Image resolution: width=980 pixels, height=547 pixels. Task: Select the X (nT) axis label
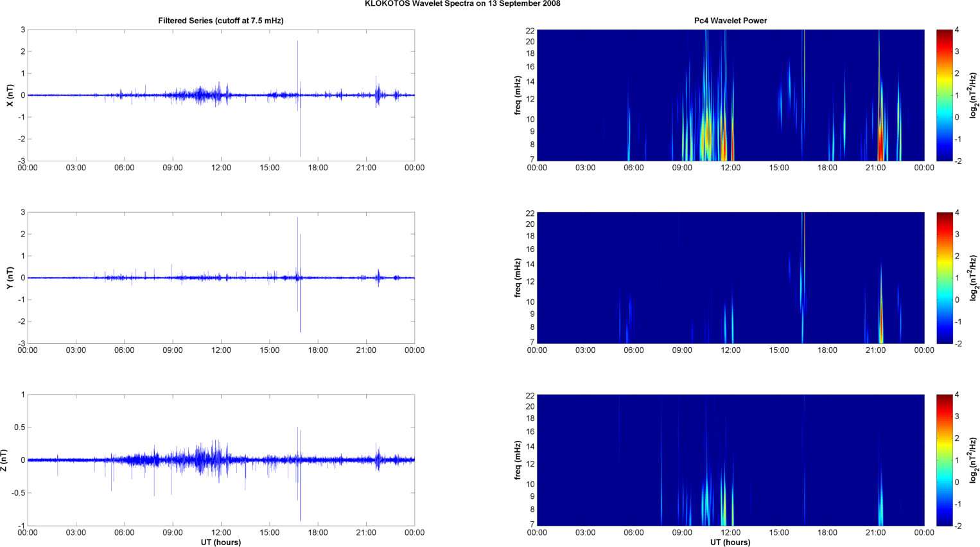pos(10,95)
